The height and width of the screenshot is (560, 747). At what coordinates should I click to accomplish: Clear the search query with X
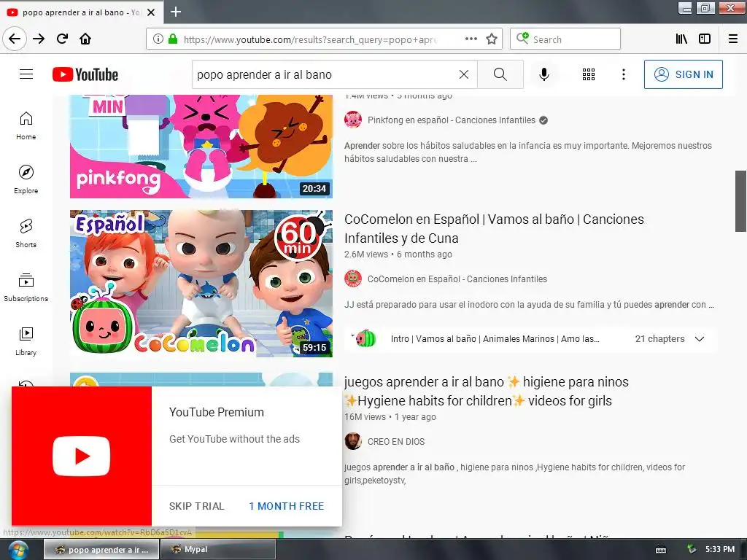[463, 74]
